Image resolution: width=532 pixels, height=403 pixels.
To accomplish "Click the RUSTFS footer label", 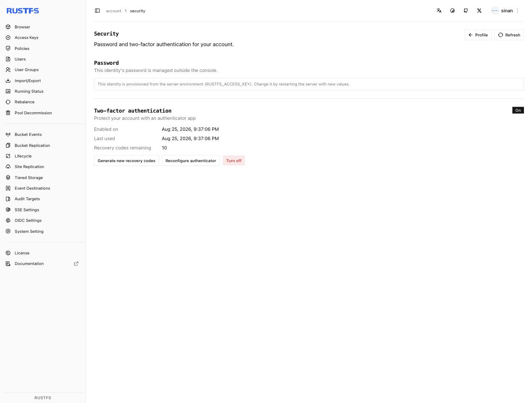I will (x=43, y=398).
